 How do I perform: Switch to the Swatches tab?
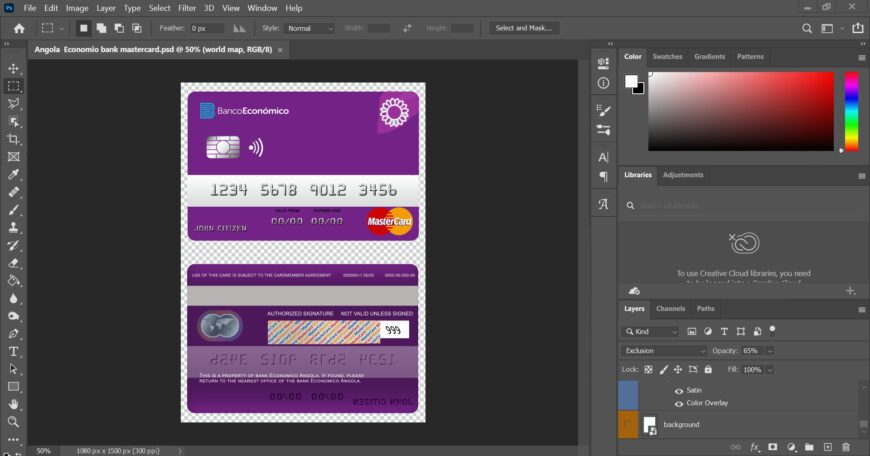click(667, 57)
